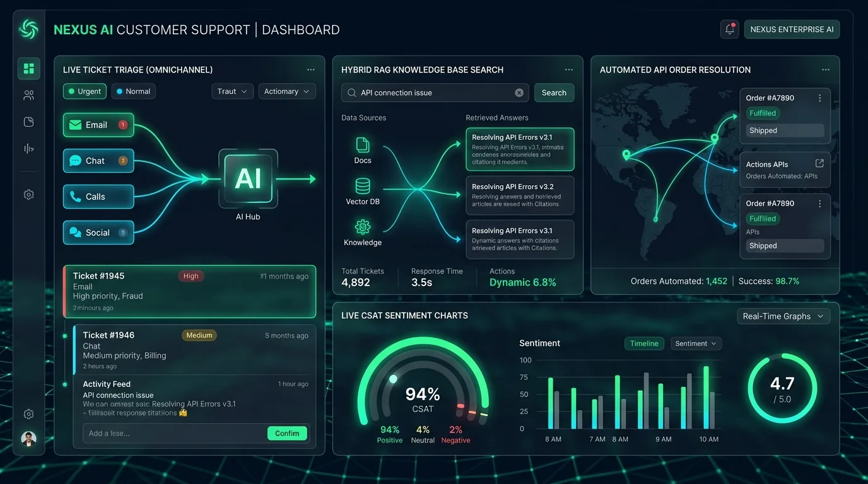The width and height of the screenshot is (868, 484).
Task: Open external link icon on Actions APIs
Action: [x=819, y=163]
